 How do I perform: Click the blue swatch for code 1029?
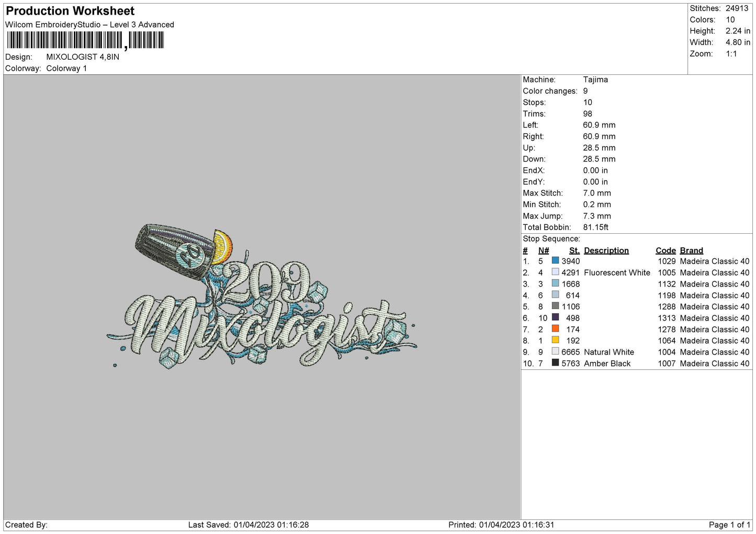click(x=555, y=260)
